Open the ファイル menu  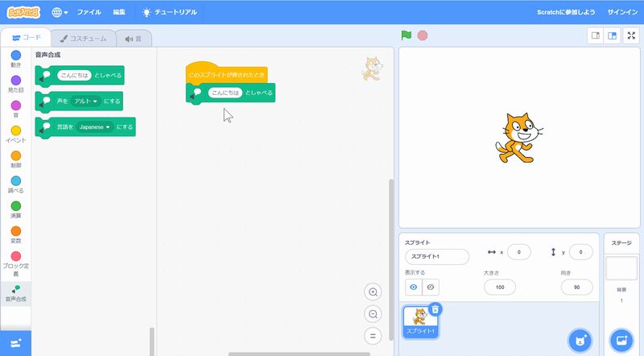[x=89, y=12]
